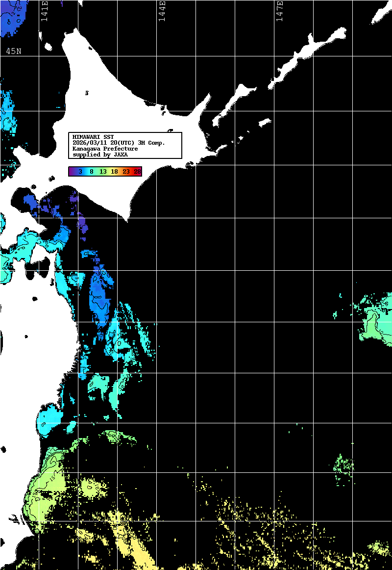
Task: Click the large yellow-green patch off lower-left coast
Action: pyautogui.click(x=49, y=486)
